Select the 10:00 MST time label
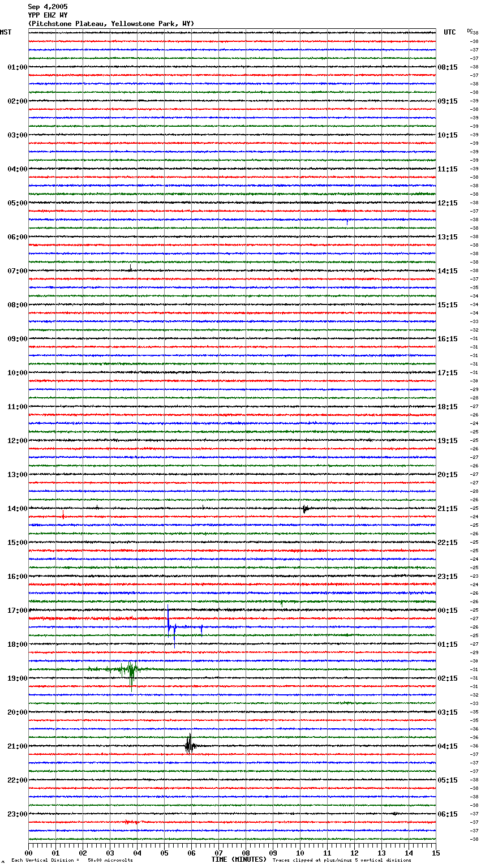This screenshot has width=481, height=868. (18, 373)
